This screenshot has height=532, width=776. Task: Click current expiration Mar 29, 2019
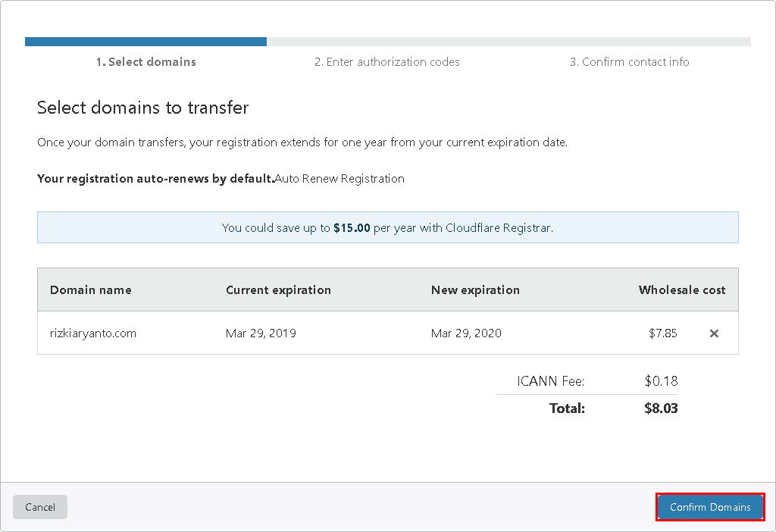point(261,333)
